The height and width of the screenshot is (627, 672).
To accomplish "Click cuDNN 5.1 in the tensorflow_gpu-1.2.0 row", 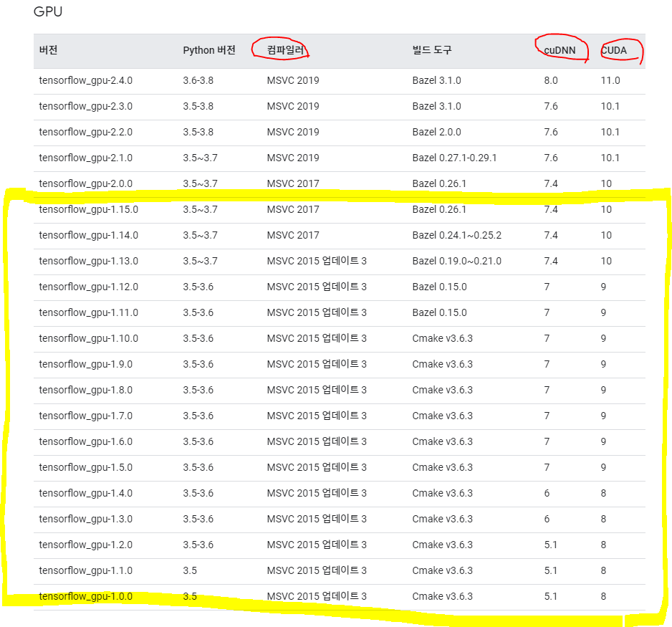I will coord(551,545).
